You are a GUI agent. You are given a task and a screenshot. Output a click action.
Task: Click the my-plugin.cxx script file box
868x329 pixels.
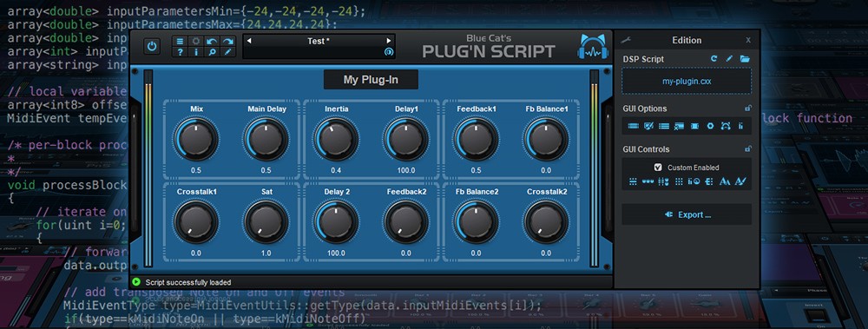687,81
